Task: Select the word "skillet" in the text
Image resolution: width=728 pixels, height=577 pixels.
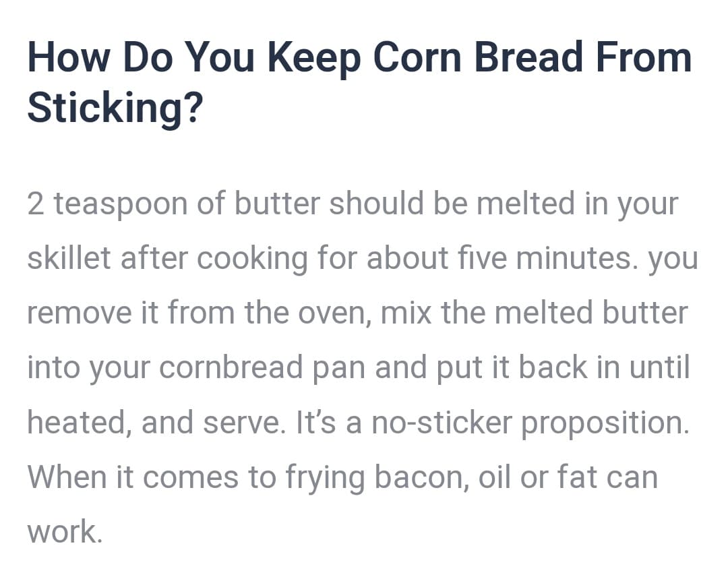Action: (69, 258)
